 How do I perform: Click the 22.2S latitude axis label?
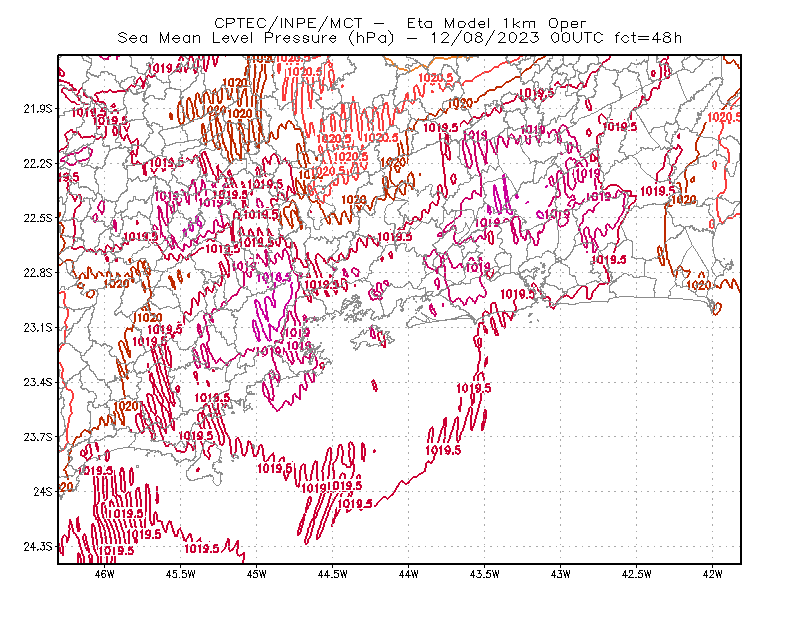tap(38, 163)
